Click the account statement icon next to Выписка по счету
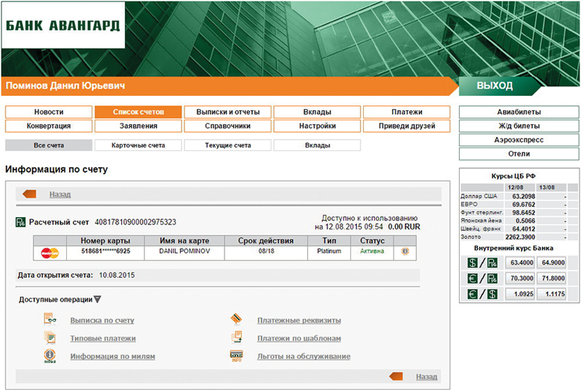 50,319
